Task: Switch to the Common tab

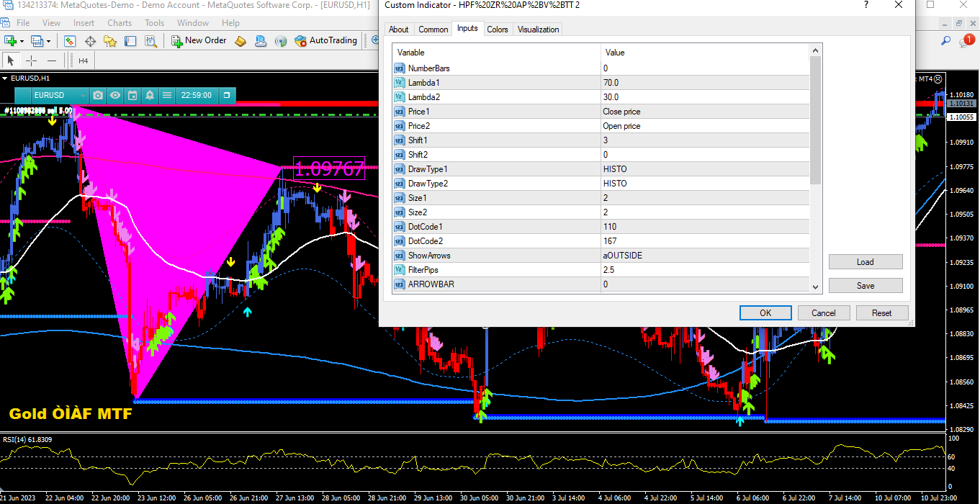Action: (x=433, y=30)
